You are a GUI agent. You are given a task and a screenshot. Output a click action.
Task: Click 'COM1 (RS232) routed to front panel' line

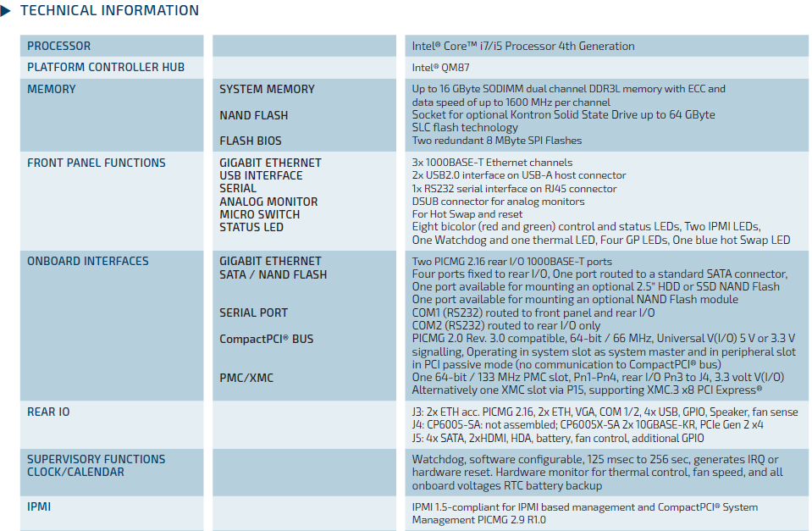click(x=533, y=313)
